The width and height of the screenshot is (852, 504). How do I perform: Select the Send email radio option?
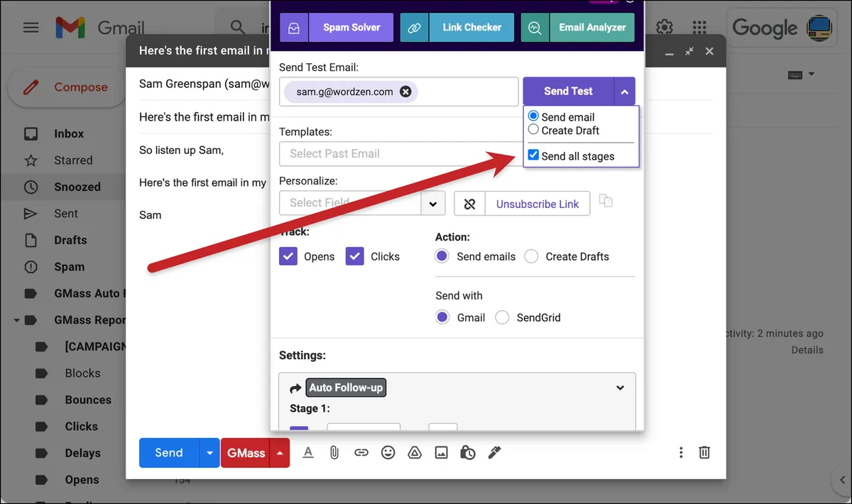pos(534,116)
